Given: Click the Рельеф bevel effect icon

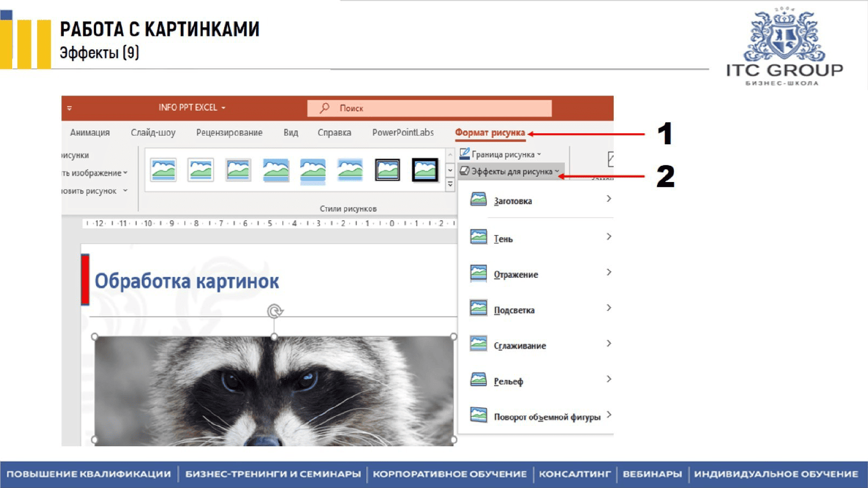Looking at the screenshot, I should [x=479, y=380].
